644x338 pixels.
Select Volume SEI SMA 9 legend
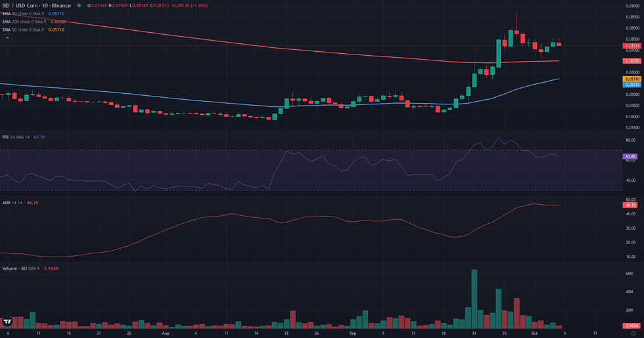[x=30, y=268]
